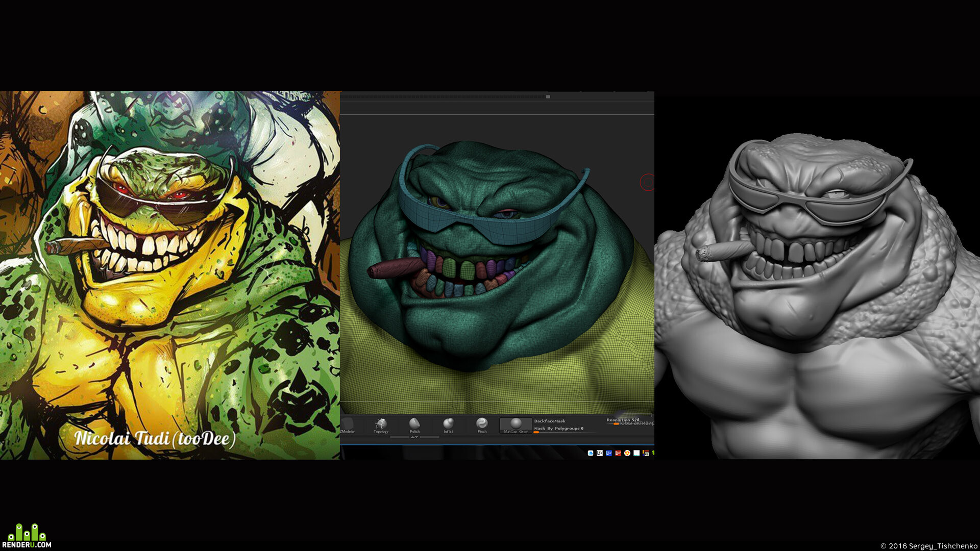Pick the Inflat brush
The height and width of the screenshot is (551, 980).
[448, 425]
